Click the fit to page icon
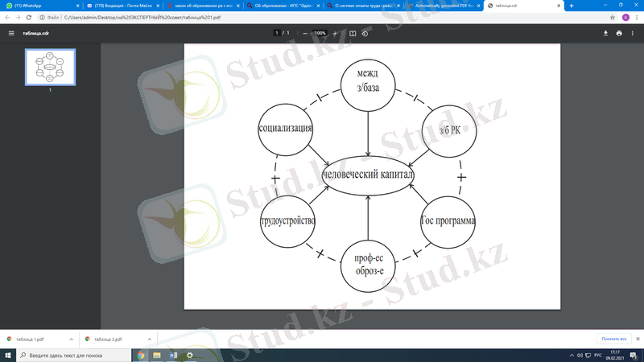The height and width of the screenshot is (362, 644). click(353, 33)
